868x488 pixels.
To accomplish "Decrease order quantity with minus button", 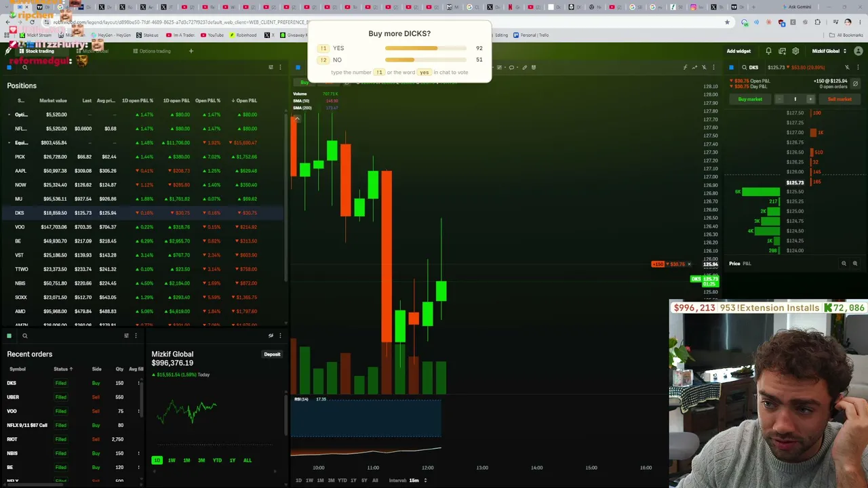I will coord(780,99).
